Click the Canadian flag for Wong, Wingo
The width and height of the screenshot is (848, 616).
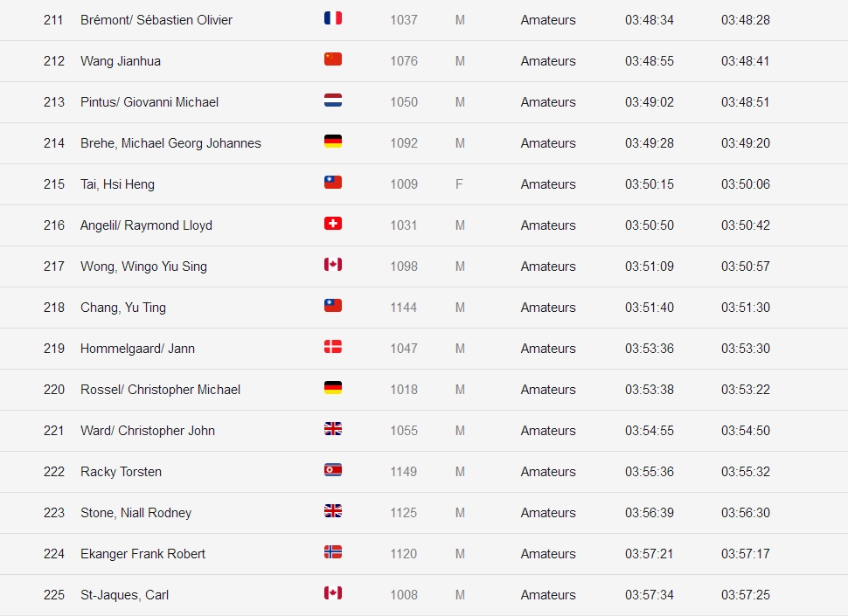332,265
